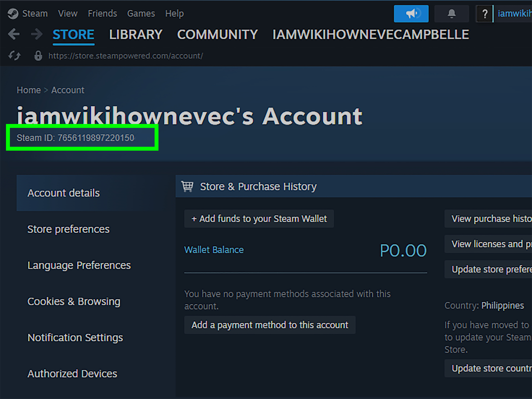Open the IAMWIKIHOWNEVECAMPBELLE profile tab

pos(370,34)
